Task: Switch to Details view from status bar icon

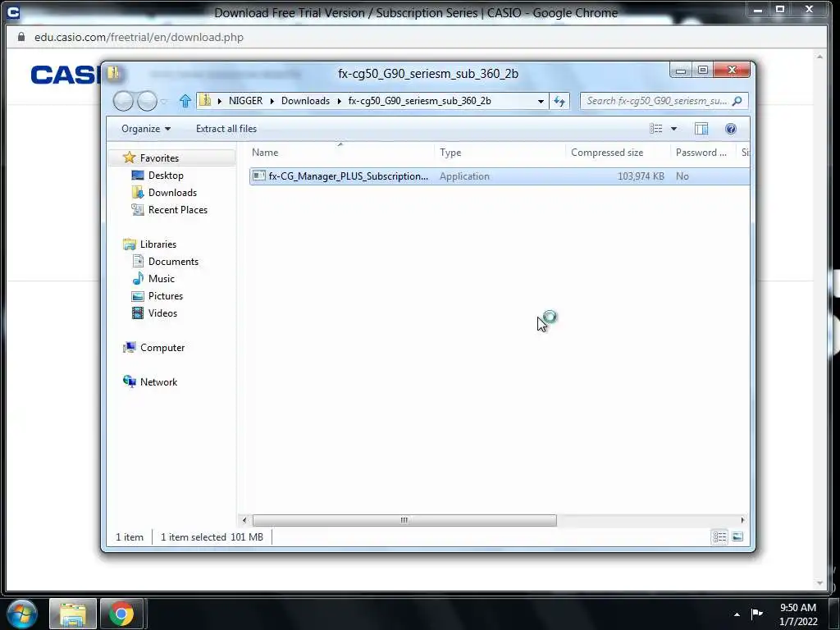Action: pyautogui.click(x=719, y=536)
